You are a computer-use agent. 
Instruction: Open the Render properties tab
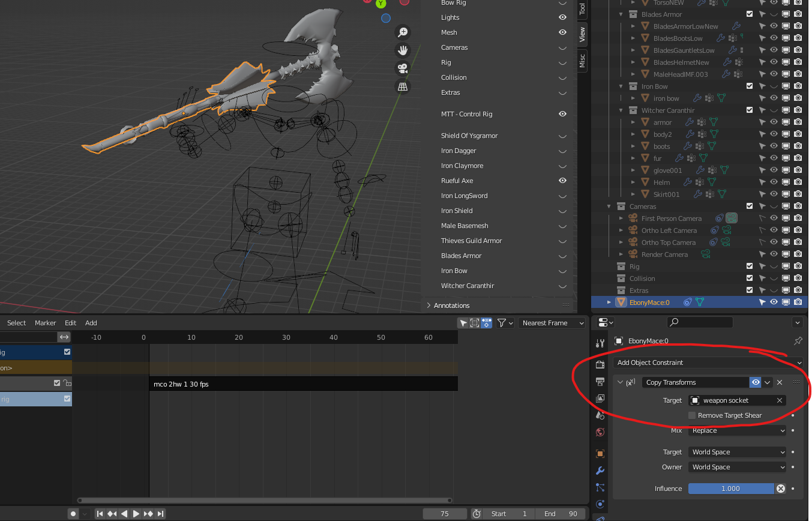(x=600, y=364)
